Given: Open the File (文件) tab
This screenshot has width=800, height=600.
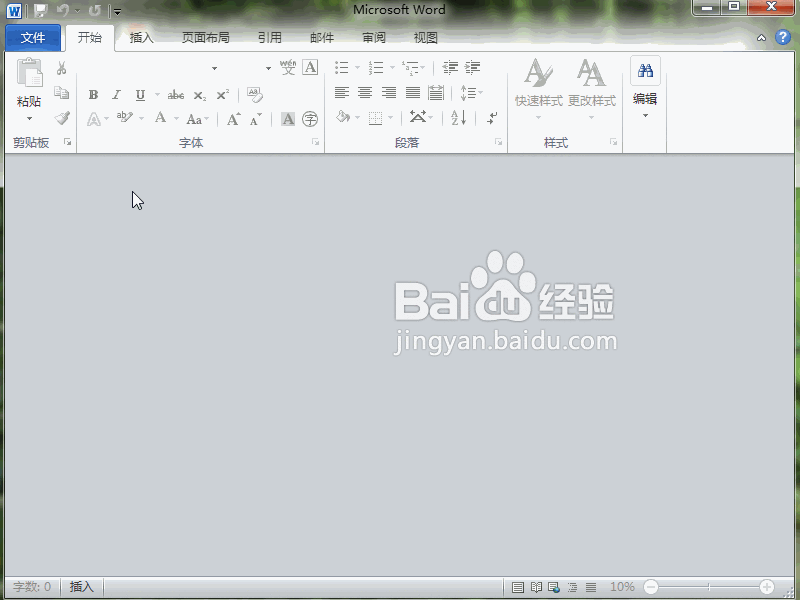Looking at the screenshot, I should click(33, 38).
